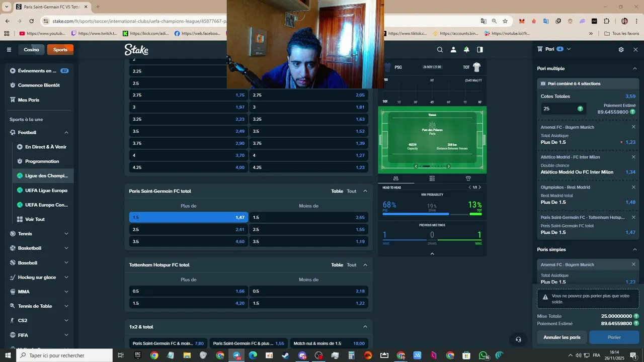The image size is (644, 362).
Task: Open the site search magnifier
Action: tap(440, 49)
